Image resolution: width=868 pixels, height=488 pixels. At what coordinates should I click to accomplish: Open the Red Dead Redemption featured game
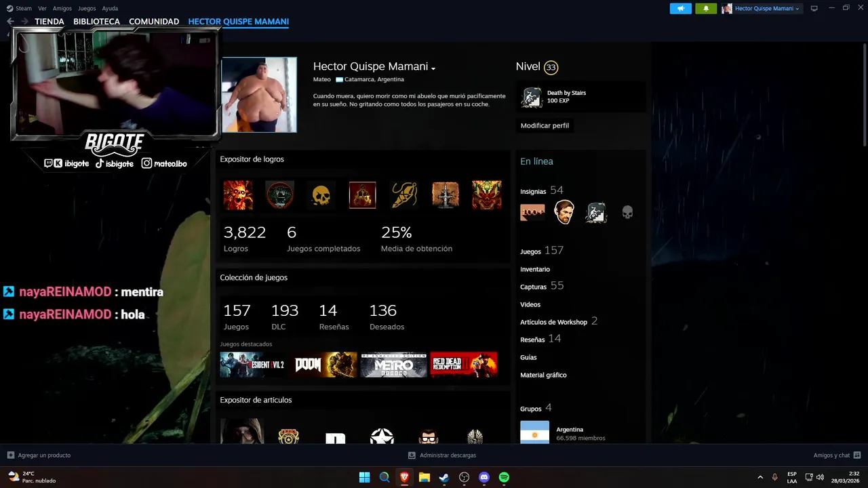(464, 365)
